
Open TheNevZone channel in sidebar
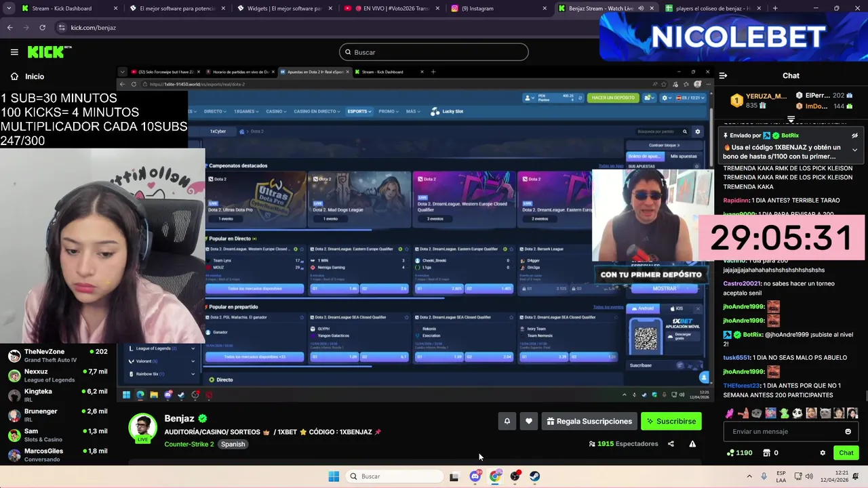[58, 356]
